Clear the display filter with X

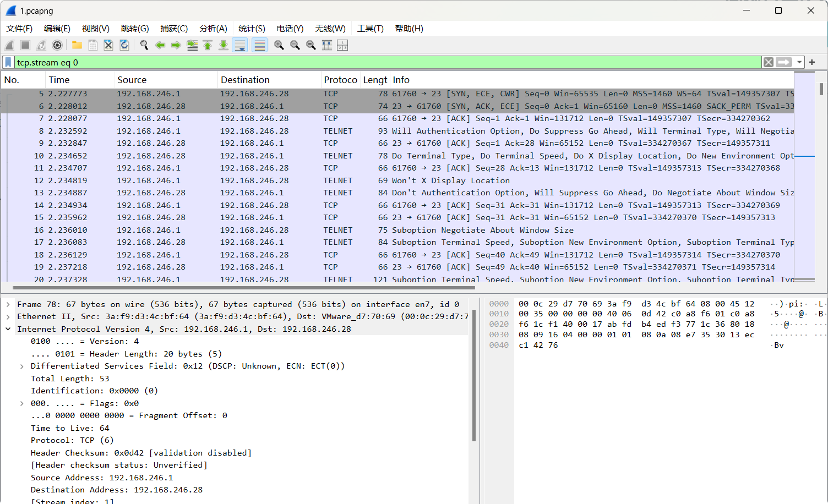tap(769, 62)
